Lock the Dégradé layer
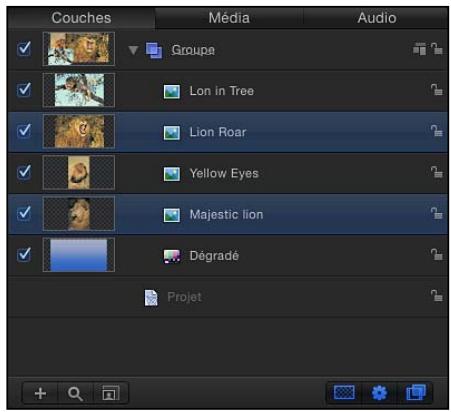 point(436,255)
